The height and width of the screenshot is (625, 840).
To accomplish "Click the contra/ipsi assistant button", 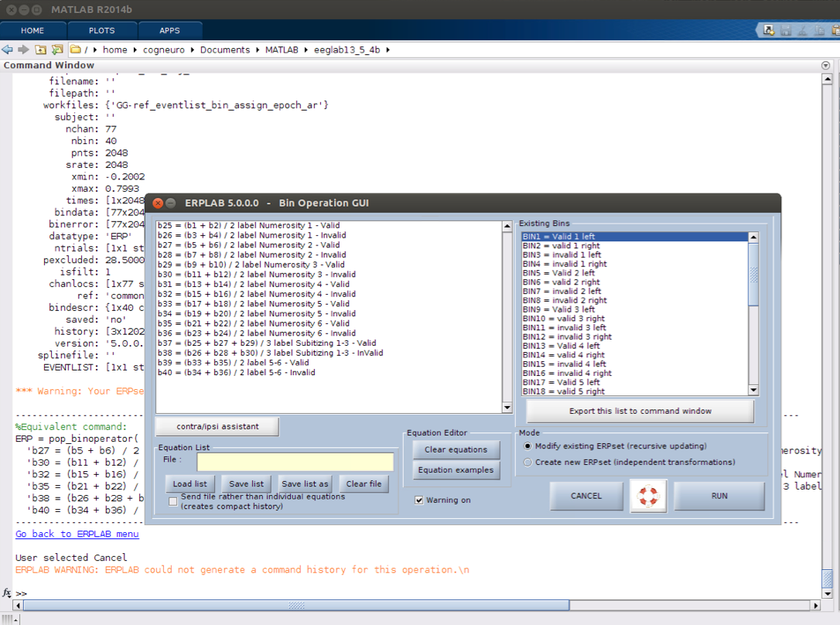I will pyautogui.click(x=217, y=426).
